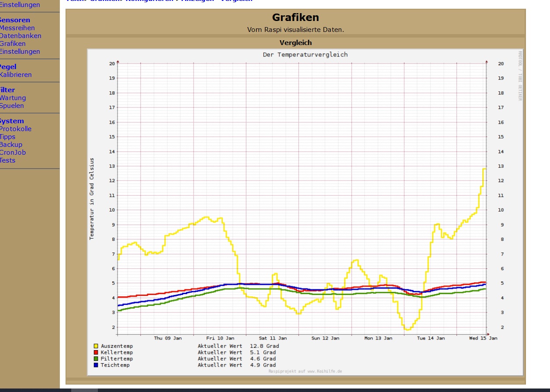Viewport: 550px width, 392px height.
Task: Open the Messreihen link under Sensoren
Action: coord(17,28)
